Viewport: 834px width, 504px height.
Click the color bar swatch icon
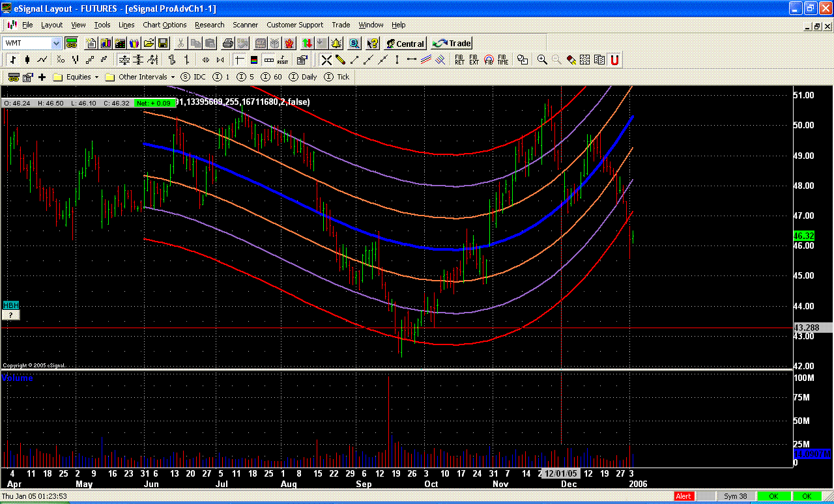pos(254,59)
